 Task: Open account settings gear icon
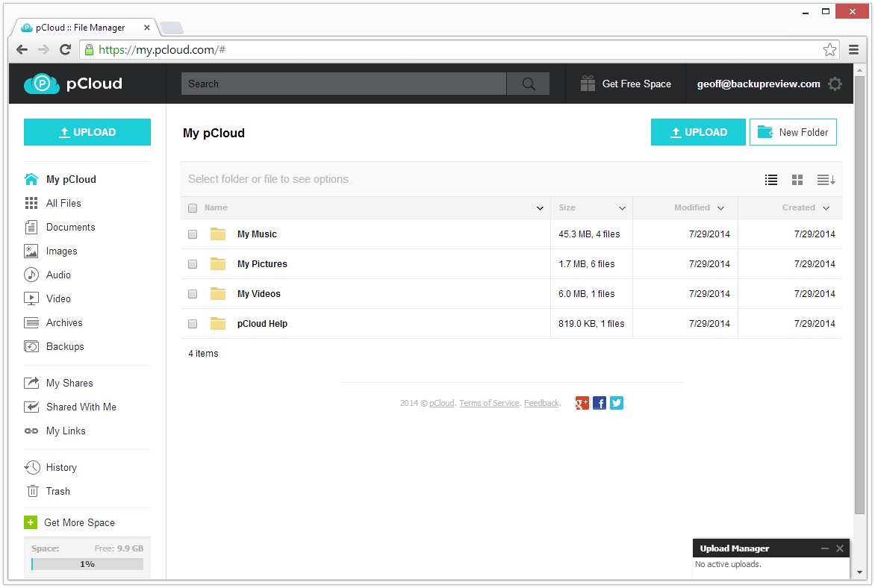835,84
